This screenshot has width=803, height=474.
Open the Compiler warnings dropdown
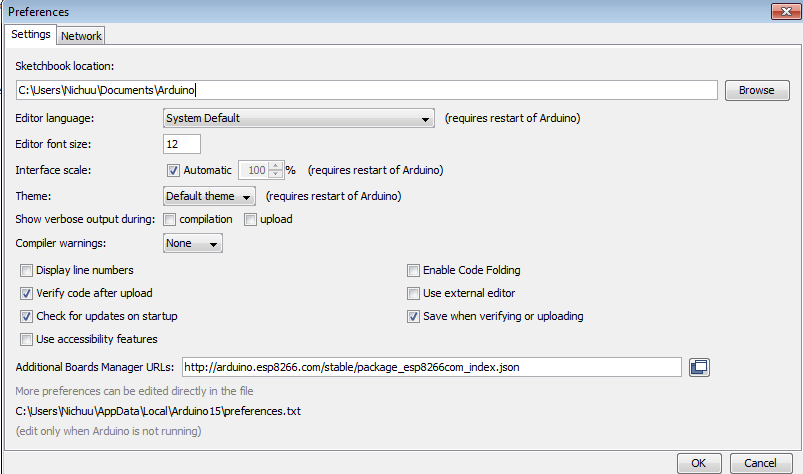pos(193,243)
